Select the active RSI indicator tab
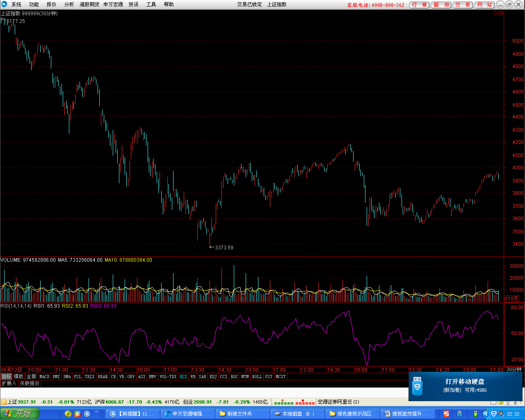The image size is (525, 420). [x=183, y=377]
